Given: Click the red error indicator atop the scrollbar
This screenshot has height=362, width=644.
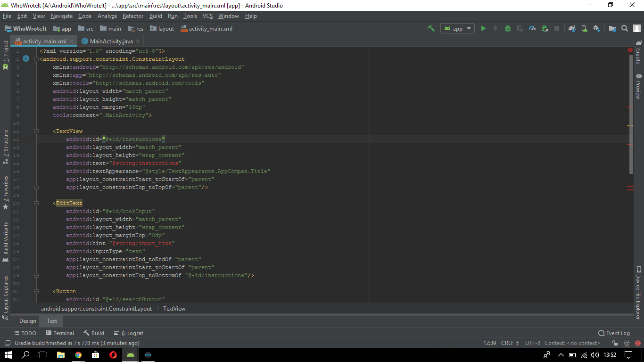Looking at the screenshot, I should [x=630, y=49].
